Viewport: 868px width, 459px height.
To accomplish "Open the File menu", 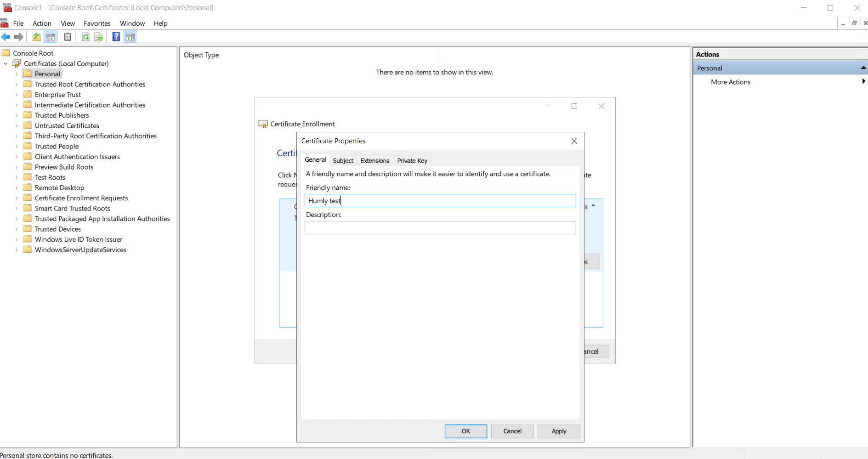I will point(18,23).
